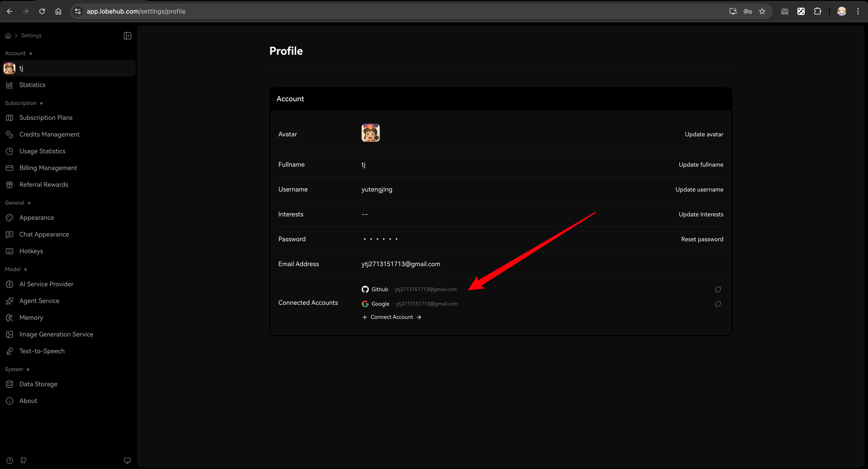Image resolution: width=868 pixels, height=469 pixels.
Task: Click Reset password link
Action: click(x=702, y=239)
